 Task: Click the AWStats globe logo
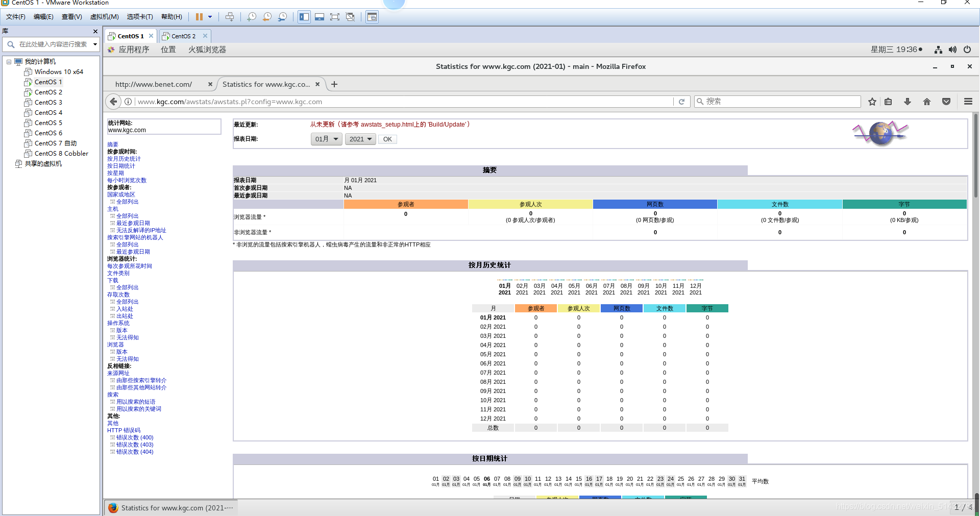point(880,134)
